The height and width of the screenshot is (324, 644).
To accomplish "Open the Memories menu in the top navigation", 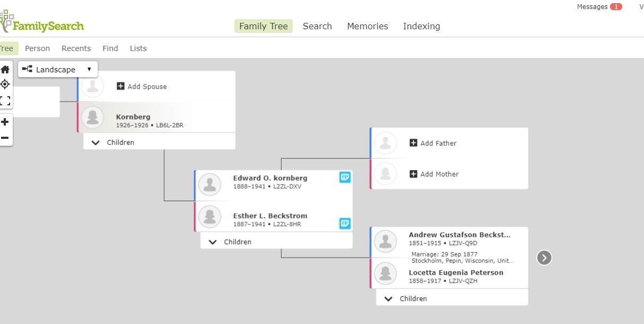I will (x=367, y=26).
